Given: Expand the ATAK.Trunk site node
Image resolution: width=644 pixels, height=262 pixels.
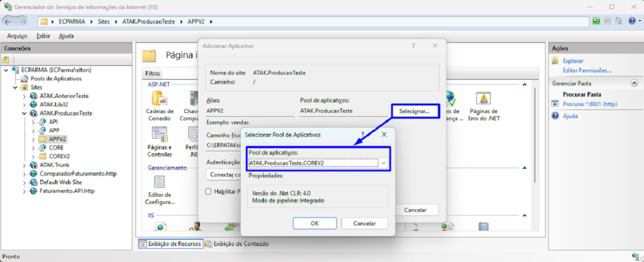Looking at the screenshot, I should 25,165.
